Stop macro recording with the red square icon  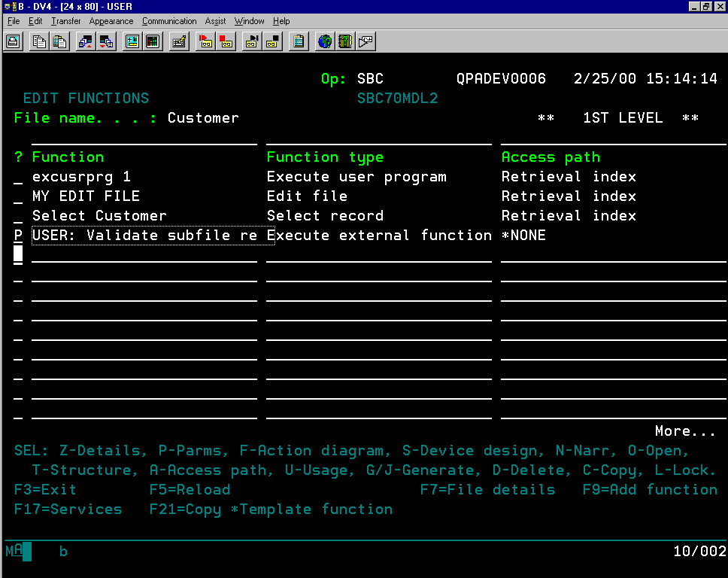pyautogui.click(x=226, y=41)
